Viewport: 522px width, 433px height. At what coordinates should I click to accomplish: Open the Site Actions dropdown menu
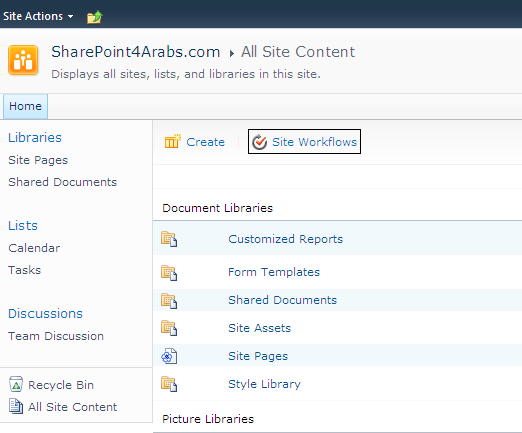point(38,16)
